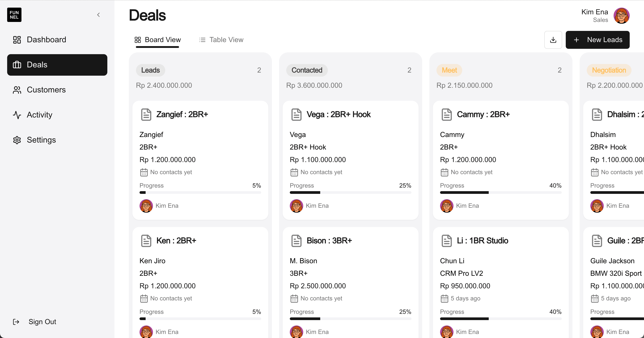Click the FUNNEL logo icon
The width and height of the screenshot is (644, 338).
point(14,15)
